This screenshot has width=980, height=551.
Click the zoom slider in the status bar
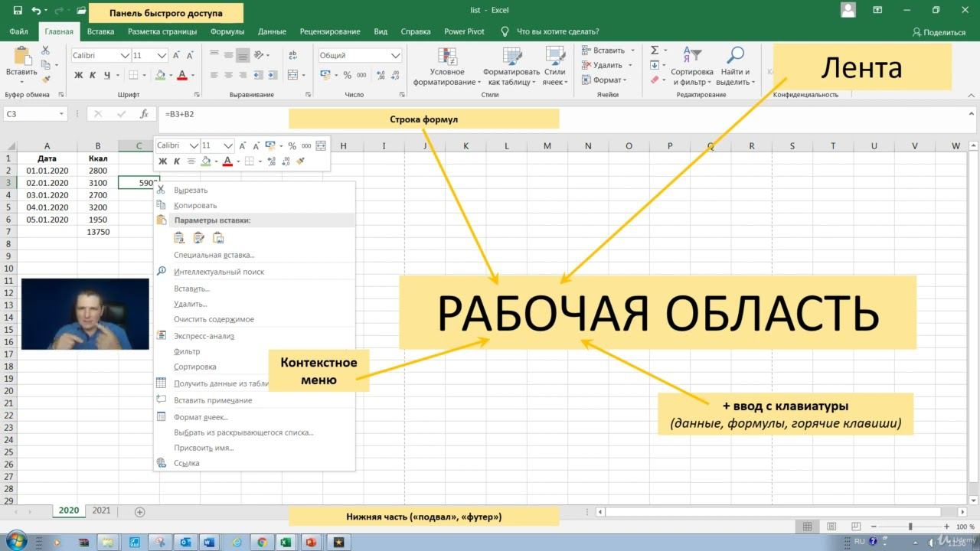click(910, 527)
